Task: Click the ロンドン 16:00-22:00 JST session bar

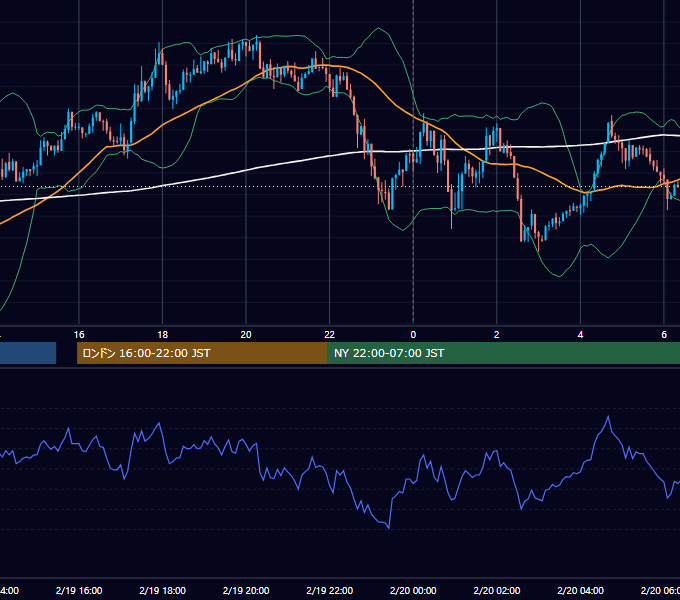Action: (202, 353)
